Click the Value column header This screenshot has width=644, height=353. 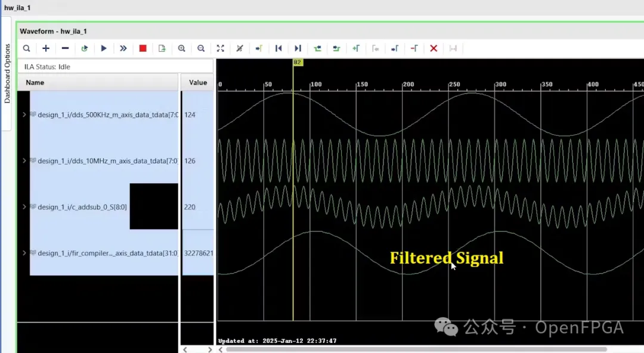(x=197, y=82)
